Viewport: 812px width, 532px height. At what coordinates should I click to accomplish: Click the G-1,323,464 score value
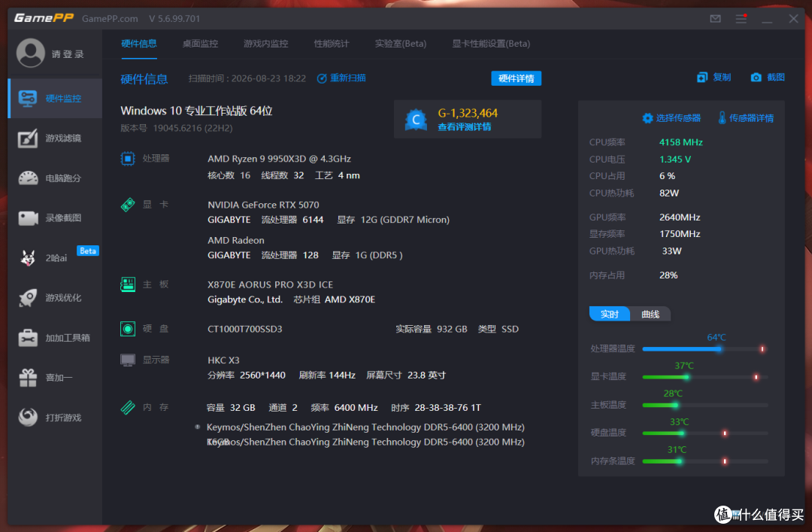[x=468, y=113]
